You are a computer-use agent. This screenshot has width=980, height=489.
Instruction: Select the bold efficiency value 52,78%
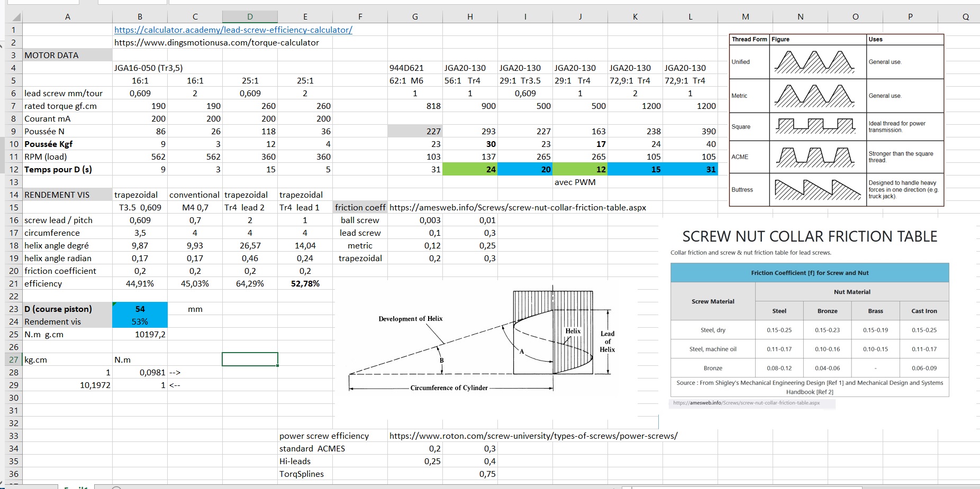(305, 284)
